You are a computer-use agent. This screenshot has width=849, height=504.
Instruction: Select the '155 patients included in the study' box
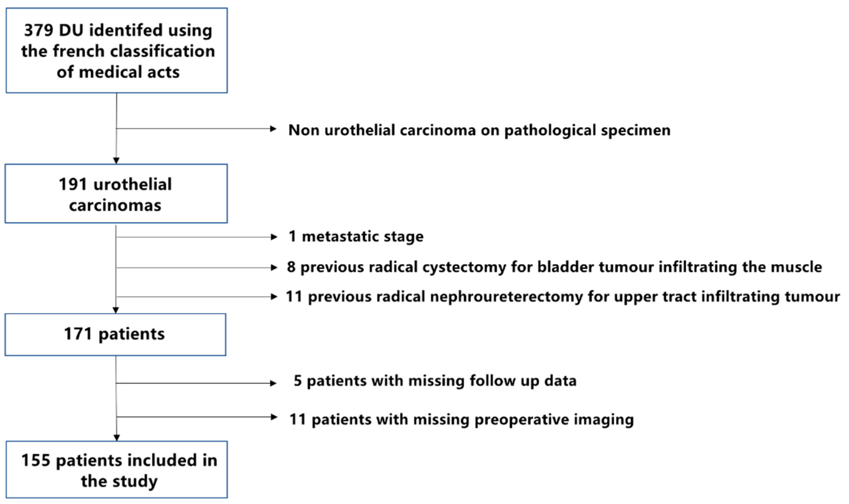[117, 470]
